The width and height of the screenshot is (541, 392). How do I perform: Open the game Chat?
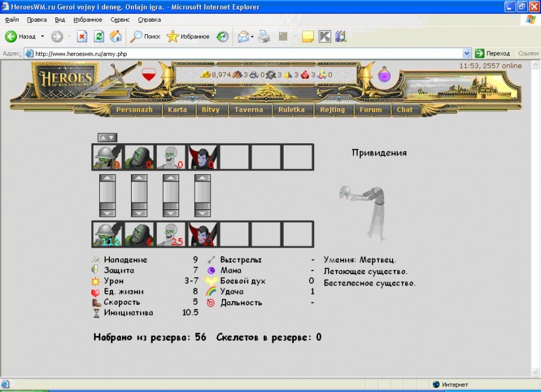pyautogui.click(x=405, y=110)
